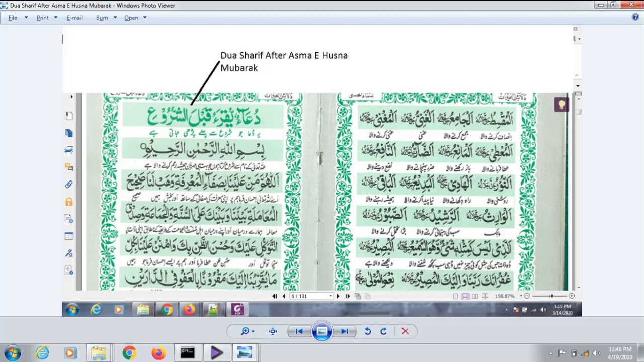Viewport: 644px width, 362px height.
Task: Select continuous facing page layout
Action: pos(485,296)
